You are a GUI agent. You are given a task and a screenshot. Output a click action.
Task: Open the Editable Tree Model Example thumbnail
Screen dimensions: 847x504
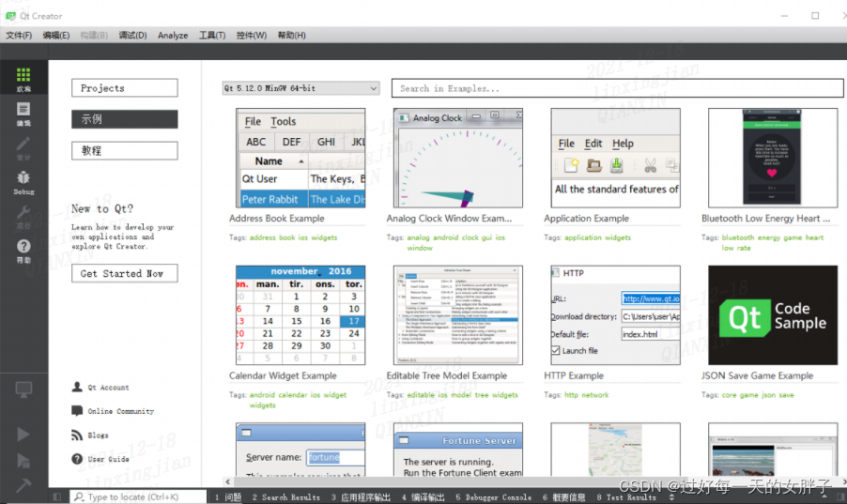pos(458,315)
